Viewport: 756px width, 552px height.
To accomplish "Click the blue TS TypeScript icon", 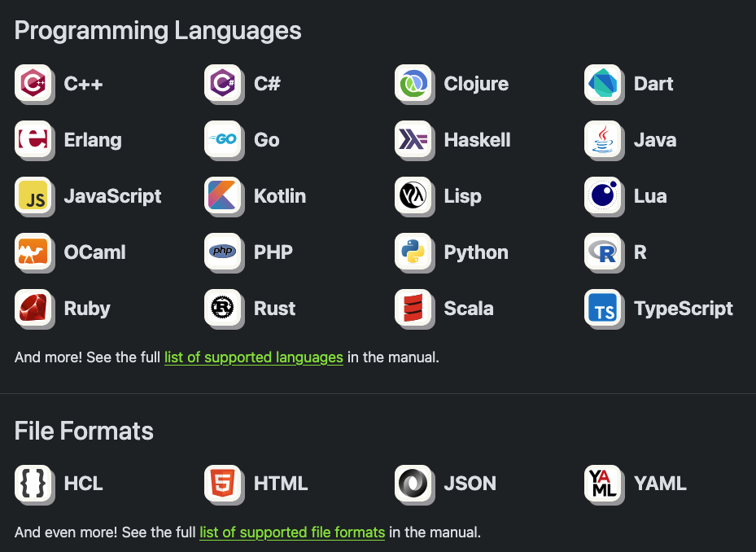I will [x=603, y=308].
